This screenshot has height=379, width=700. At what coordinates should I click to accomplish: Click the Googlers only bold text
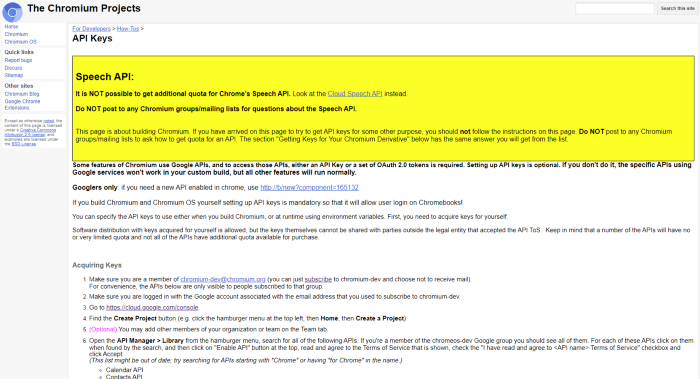[95, 187]
